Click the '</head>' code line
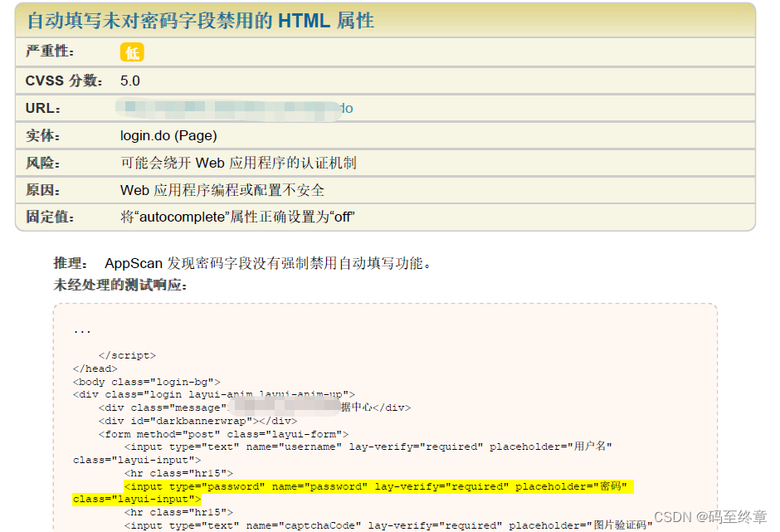This screenshot has height=532, width=780. point(95,368)
